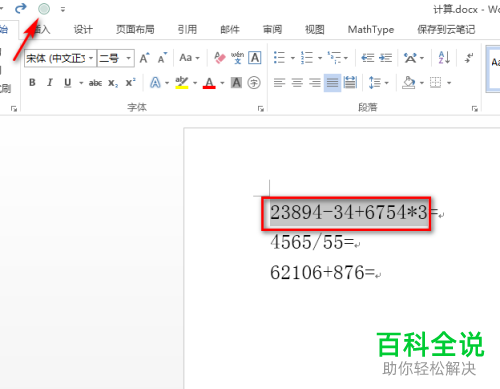Open line and paragraph spacing menu

[378, 82]
